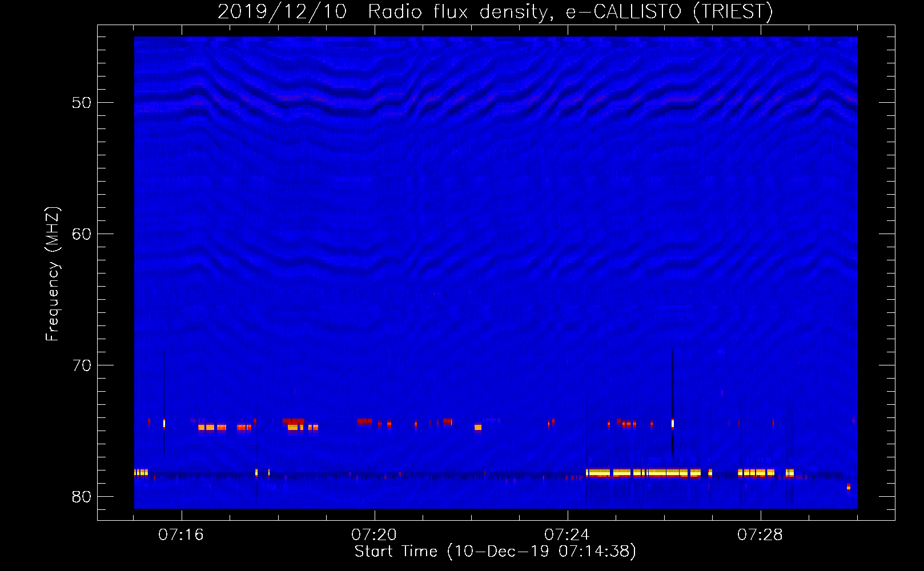The width and height of the screenshot is (924, 571).
Task: Click the plot title '2019/12/10 Radio flux density'
Action: tap(495, 11)
